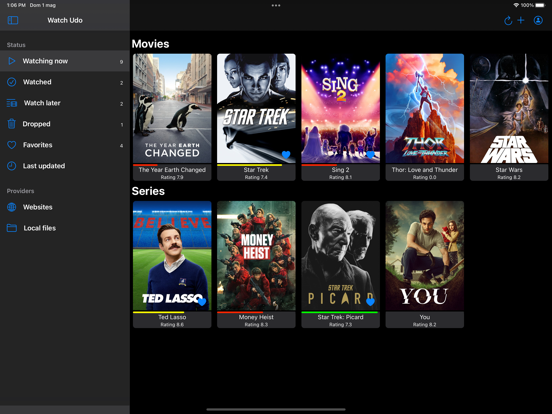Screen dimensions: 552x414
Task: Open the three-dot multitasking menu
Action: 276,5
